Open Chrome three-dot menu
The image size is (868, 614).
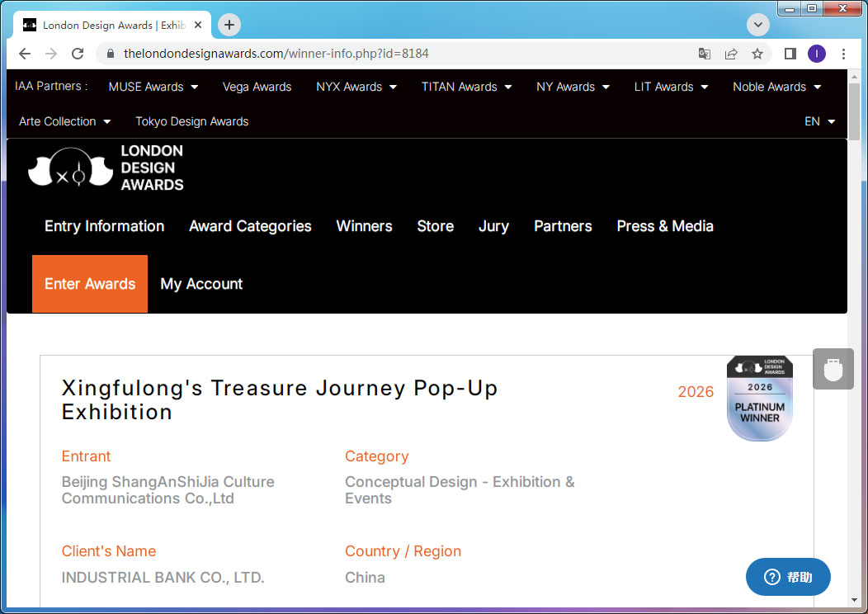pyautogui.click(x=843, y=54)
